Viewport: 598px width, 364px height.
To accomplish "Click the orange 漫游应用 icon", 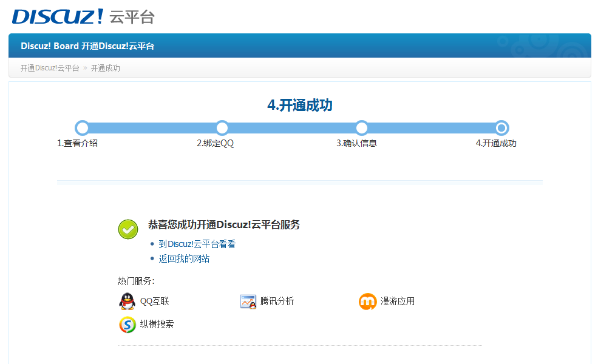I will 368,302.
